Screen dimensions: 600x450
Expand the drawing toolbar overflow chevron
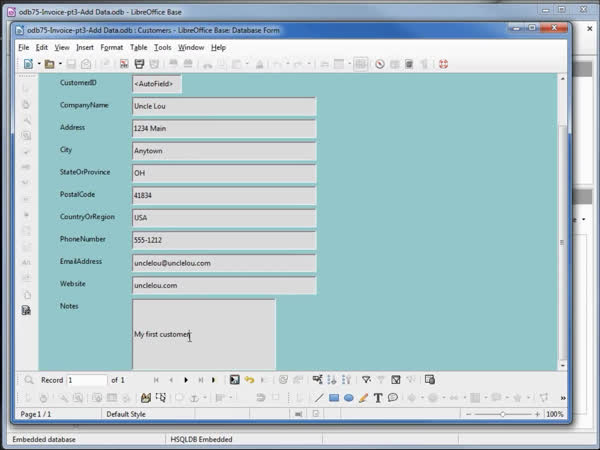(563, 398)
